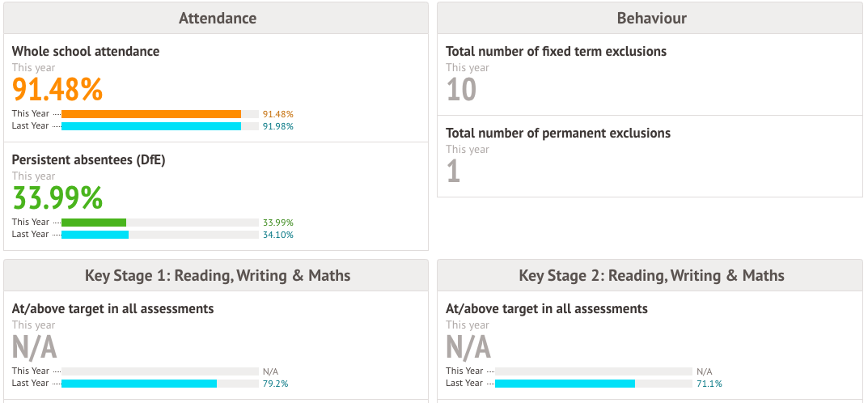Click the cyan 34.10% Last Year absentees bar

95,235
